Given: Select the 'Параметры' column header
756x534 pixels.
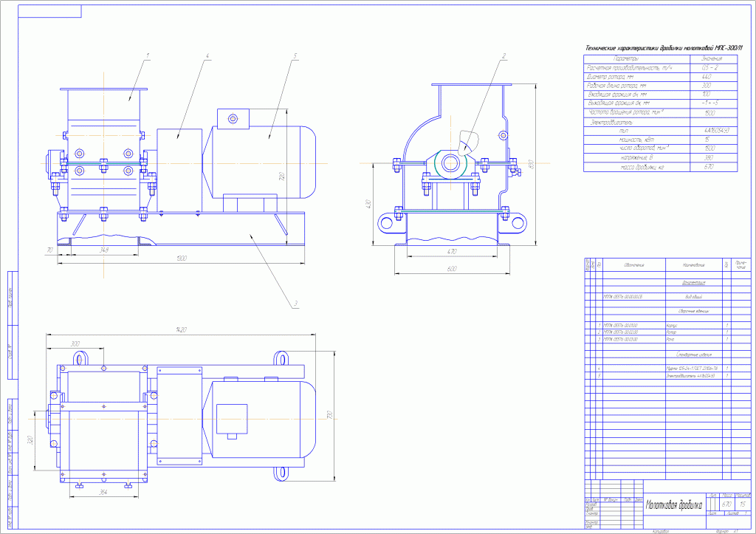Looking at the screenshot, I should tap(626, 58).
